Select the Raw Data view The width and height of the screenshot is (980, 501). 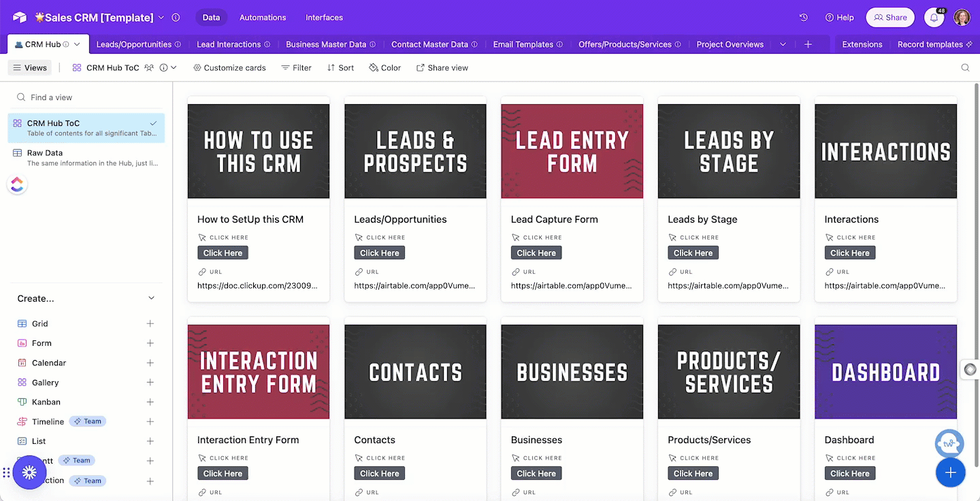click(45, 153)
